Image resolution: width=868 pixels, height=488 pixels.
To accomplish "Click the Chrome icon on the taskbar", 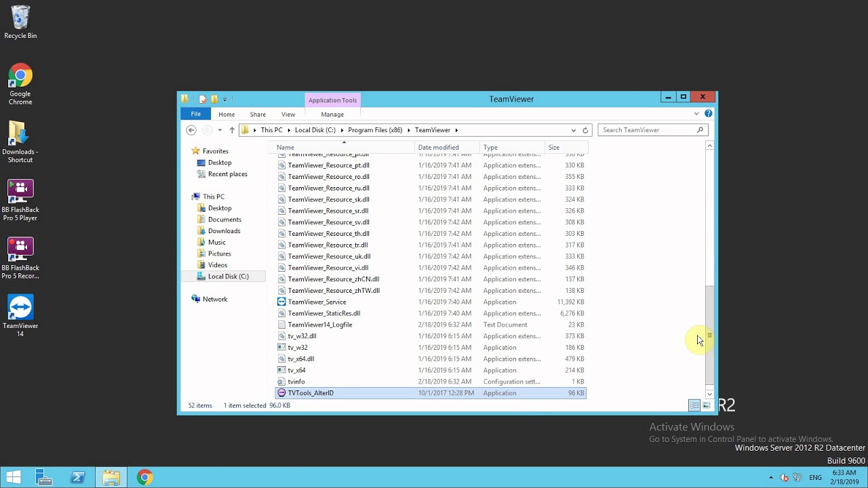I will (x=144, y=477).
